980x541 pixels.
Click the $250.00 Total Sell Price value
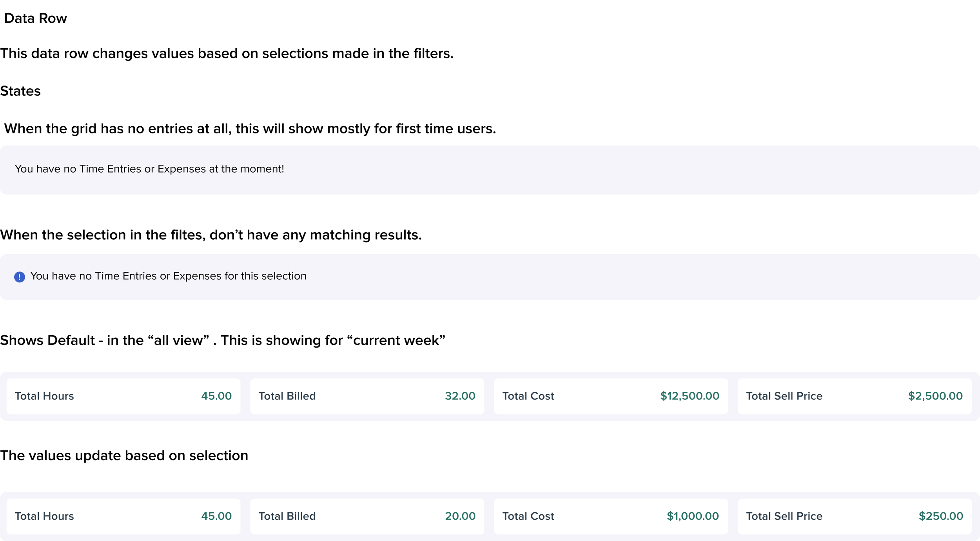(941, 516)
